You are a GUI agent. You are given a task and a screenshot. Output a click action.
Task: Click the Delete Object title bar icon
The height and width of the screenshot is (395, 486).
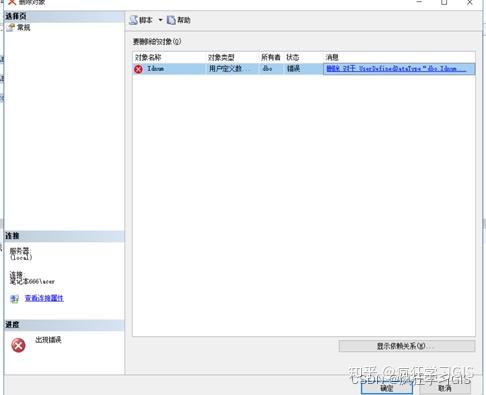(12, 2)
